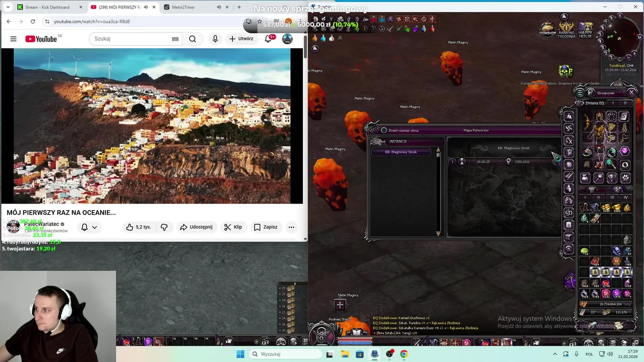Click the bag icon under equipment slots
The width and height of the screenshot is (644, 362).
pyautogui.click(x=585, y=177)
